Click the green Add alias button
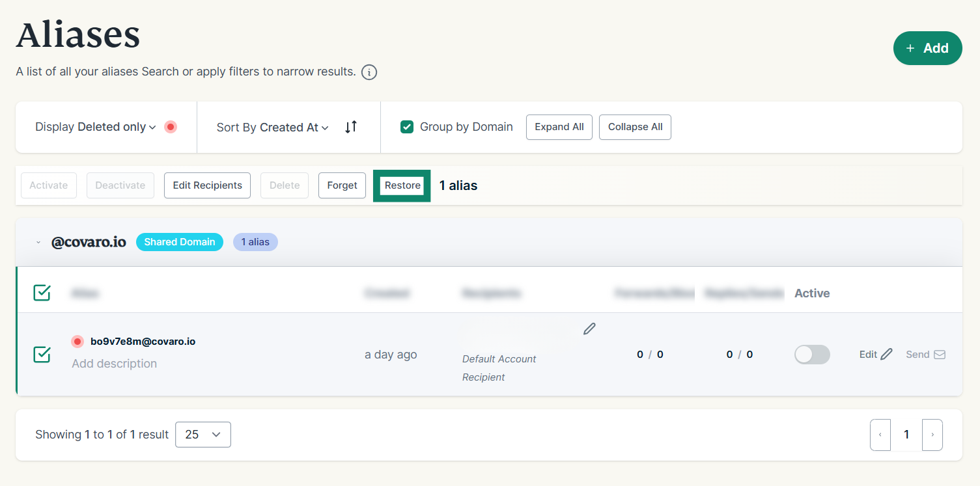The height and width of the screenshot is (486, 980). pos(927,48)
